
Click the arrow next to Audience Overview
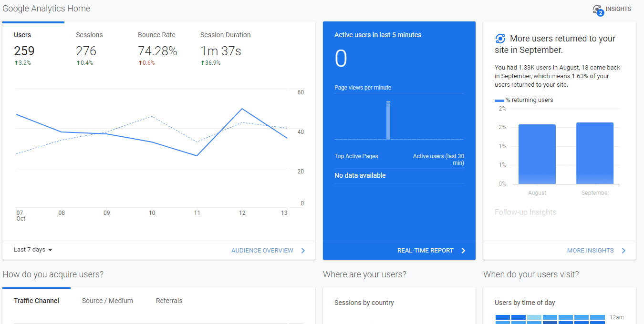tap(303, 251)
